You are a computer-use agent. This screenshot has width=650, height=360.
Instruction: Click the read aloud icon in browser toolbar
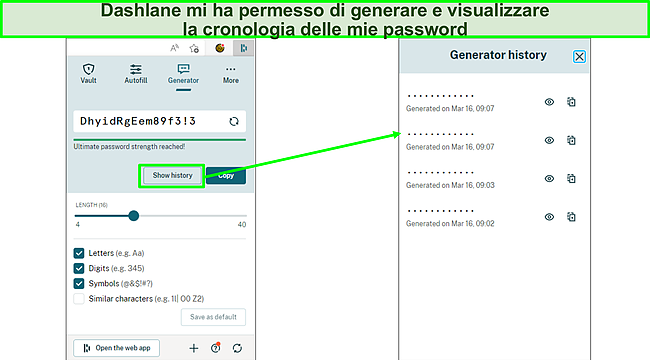coord(175,49)
